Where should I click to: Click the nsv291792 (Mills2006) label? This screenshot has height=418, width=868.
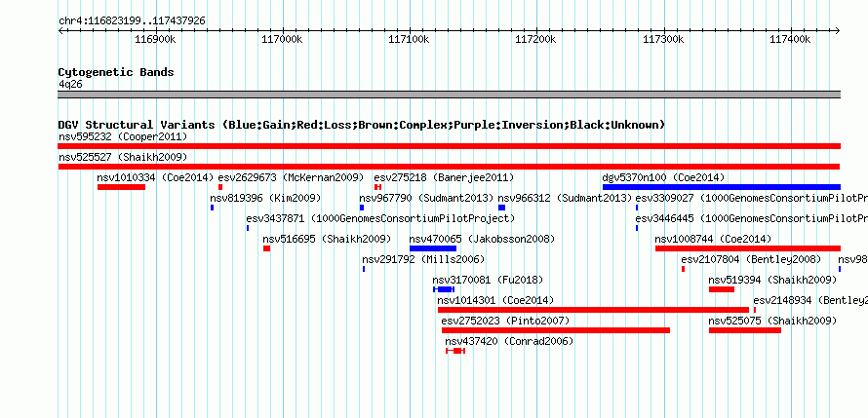(423, 259)
